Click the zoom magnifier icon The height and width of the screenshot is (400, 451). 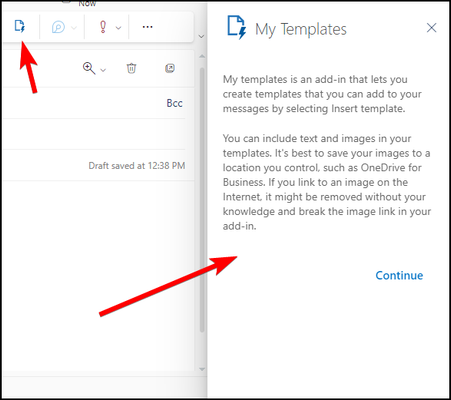click(x=89, y=68)
